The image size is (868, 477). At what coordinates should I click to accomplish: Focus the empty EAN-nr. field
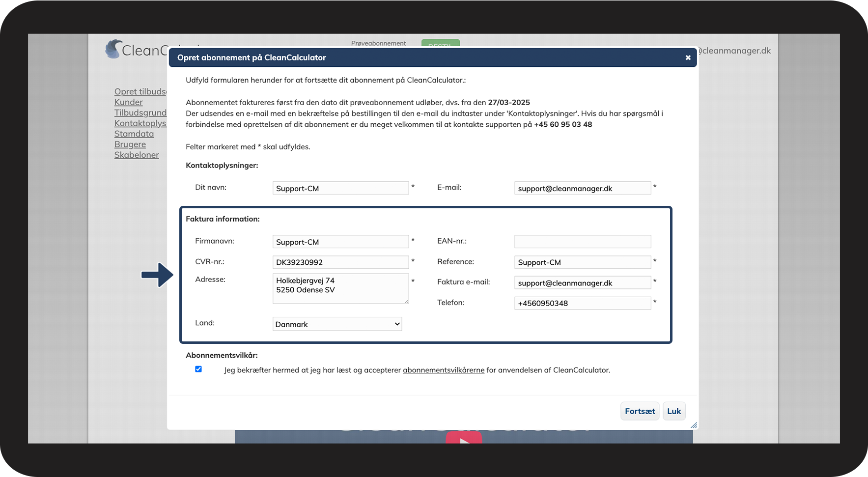tap(583, 242)
